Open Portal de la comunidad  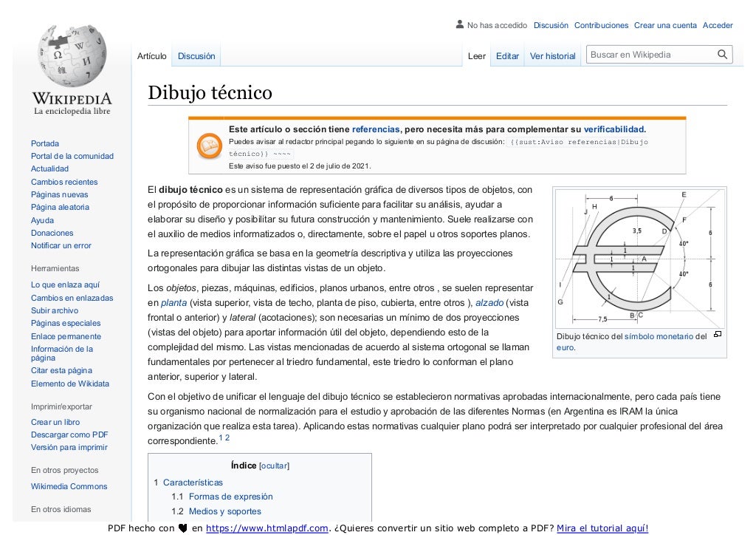pyautogui.click(x=72, y=156)
